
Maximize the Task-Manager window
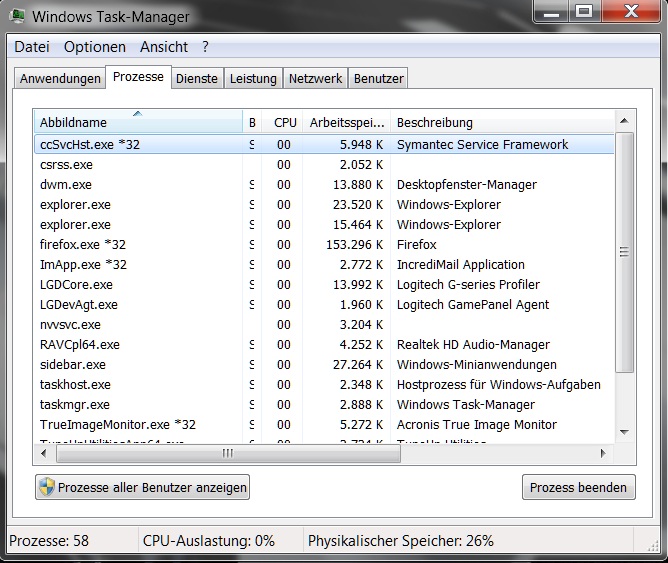click(x=584, y=11)
